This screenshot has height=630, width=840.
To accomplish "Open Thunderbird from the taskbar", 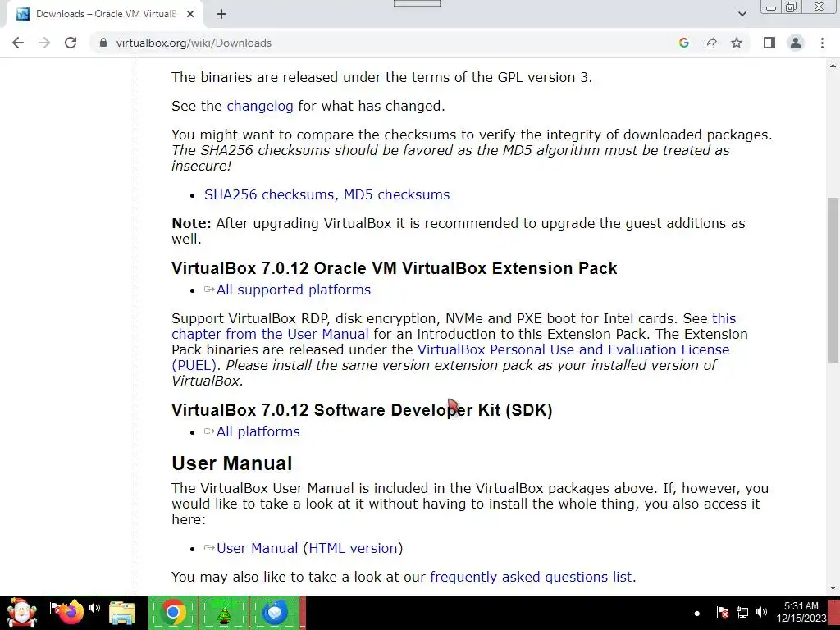I will 275,612.
